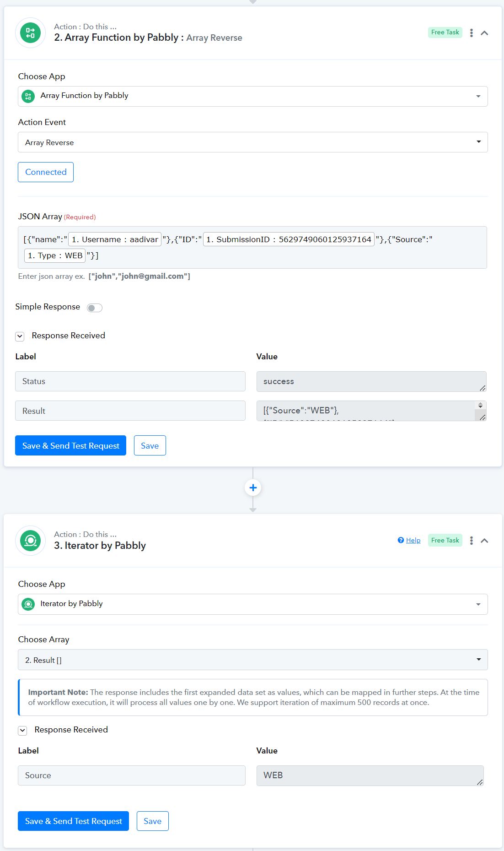Click the stepper arrows in Result value field

[x=480, y=405]
